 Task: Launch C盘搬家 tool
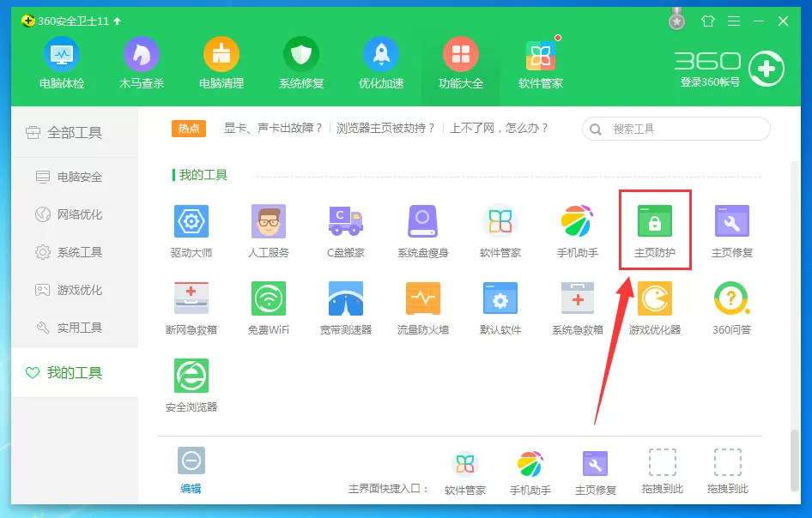pos(345,231)
